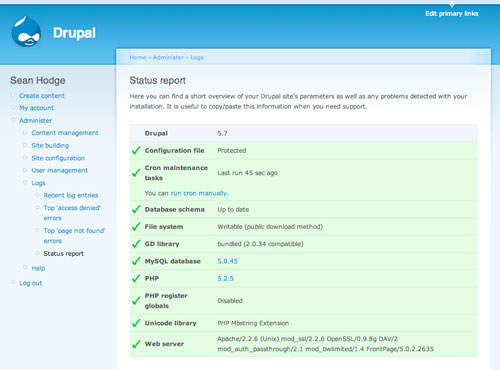Click the green checkmark beside Web server
The width and height of the screenshot is (500, 370).
pyautogui.click(x=136, y=344)
